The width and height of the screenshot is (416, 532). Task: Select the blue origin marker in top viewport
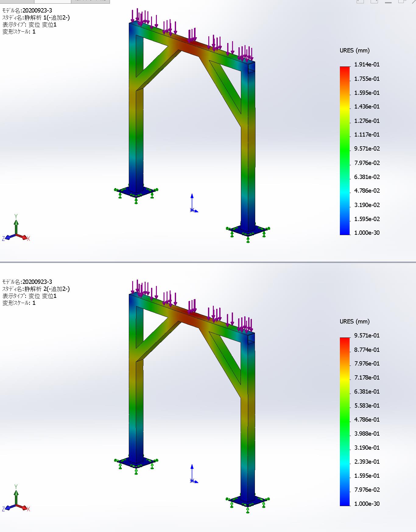192,210
